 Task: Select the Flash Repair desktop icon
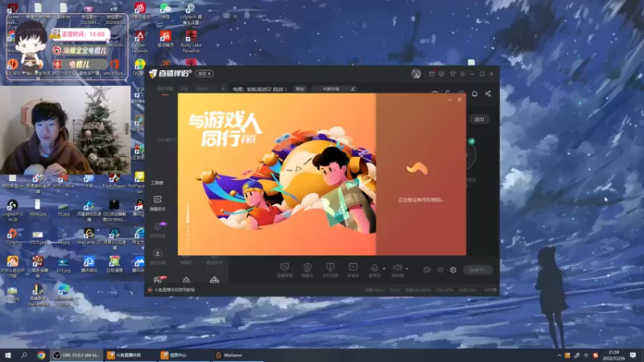[114, 181]
